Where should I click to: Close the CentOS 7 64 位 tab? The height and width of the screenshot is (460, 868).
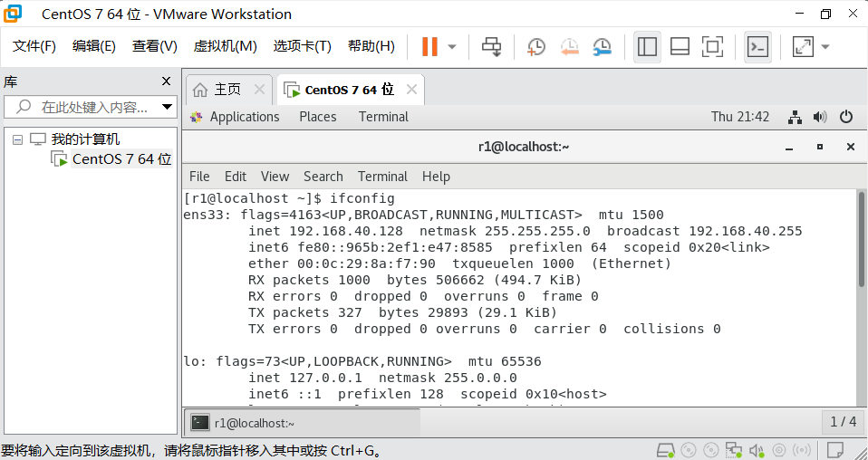[411, 90]
